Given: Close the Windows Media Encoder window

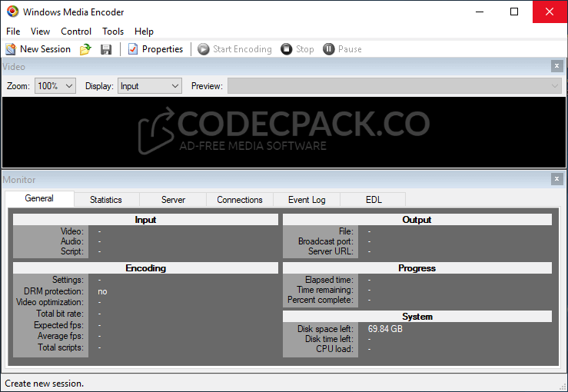Looking at the screenshot, I should pyautogui.click(x=550, y=12).
